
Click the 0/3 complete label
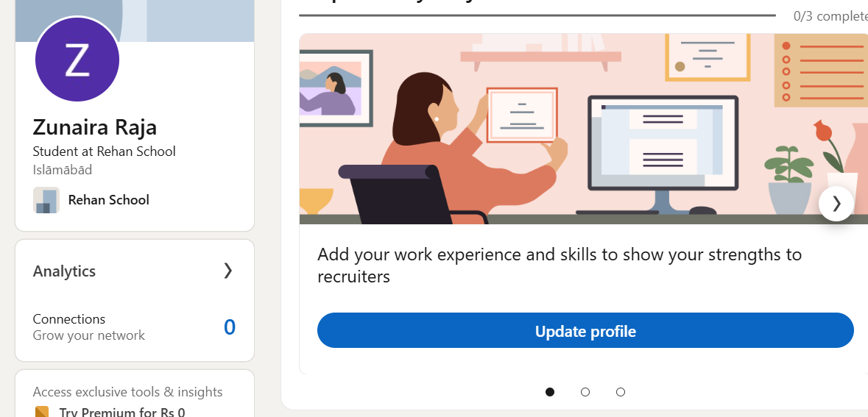[x=830, y=16]
